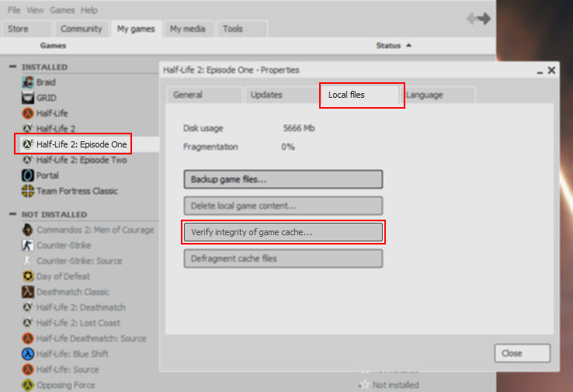
Task: Click the X to close Properties
Action: pyautogui.click(x=551, y=70)
